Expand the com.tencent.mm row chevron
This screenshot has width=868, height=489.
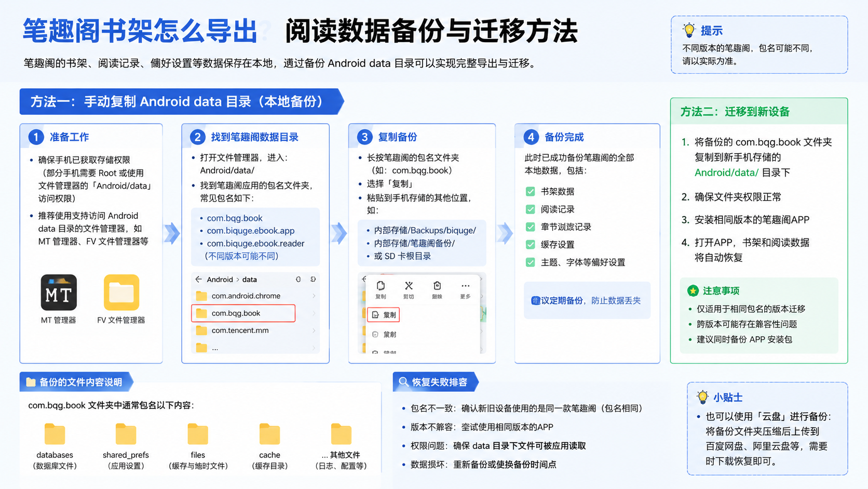(314, 331)
